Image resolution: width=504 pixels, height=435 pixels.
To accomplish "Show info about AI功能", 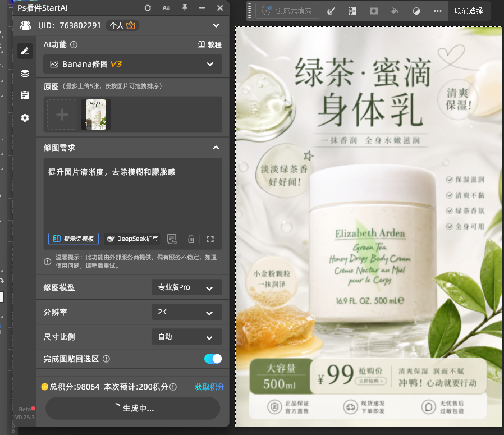I will (x=74, y=45).
